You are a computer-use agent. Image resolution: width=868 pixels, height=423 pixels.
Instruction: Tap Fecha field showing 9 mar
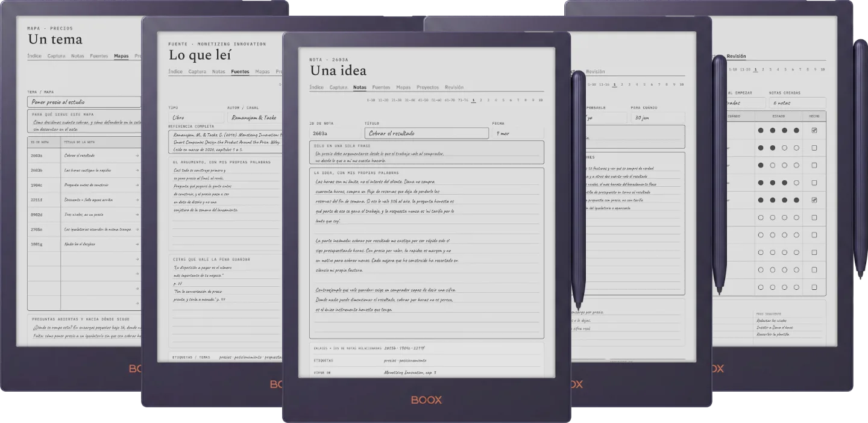tap(518, 133)
